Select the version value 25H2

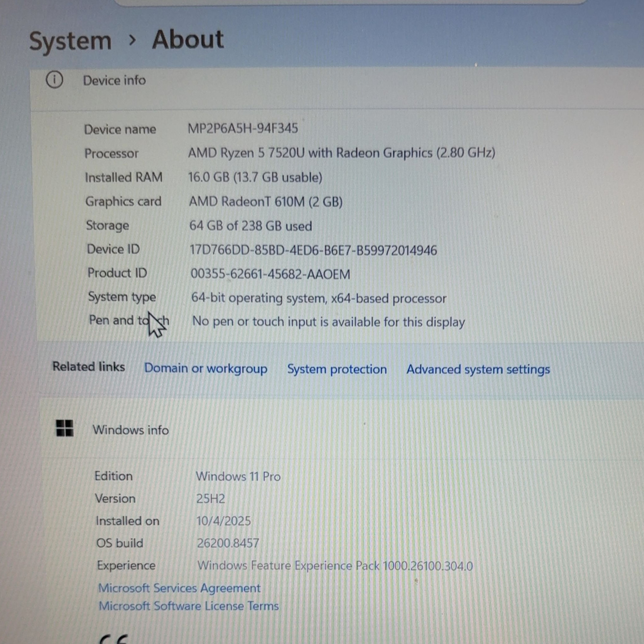click(x=211, y=499)
